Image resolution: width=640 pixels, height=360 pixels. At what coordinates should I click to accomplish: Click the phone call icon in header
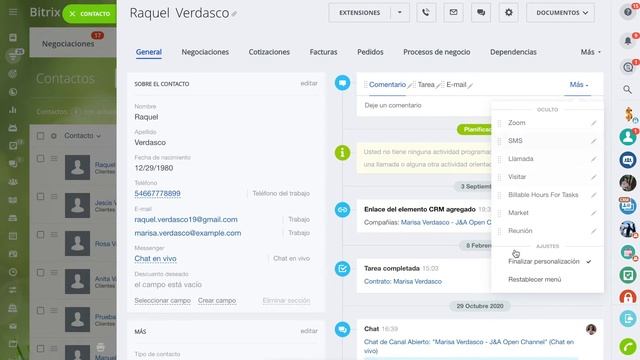(426, 13)
